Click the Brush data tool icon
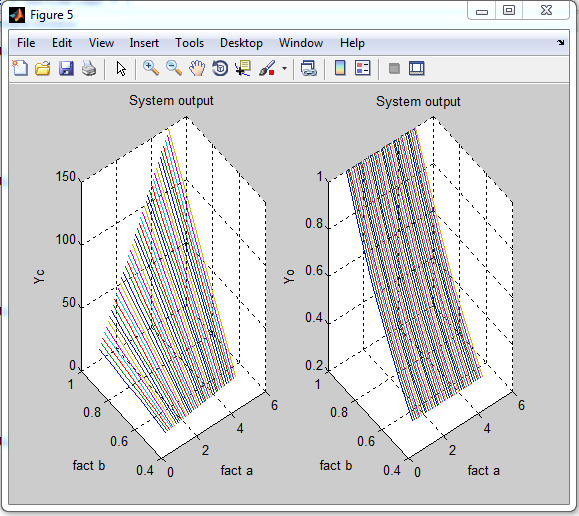Screen dimensions: 579x516 click(267, 68)
